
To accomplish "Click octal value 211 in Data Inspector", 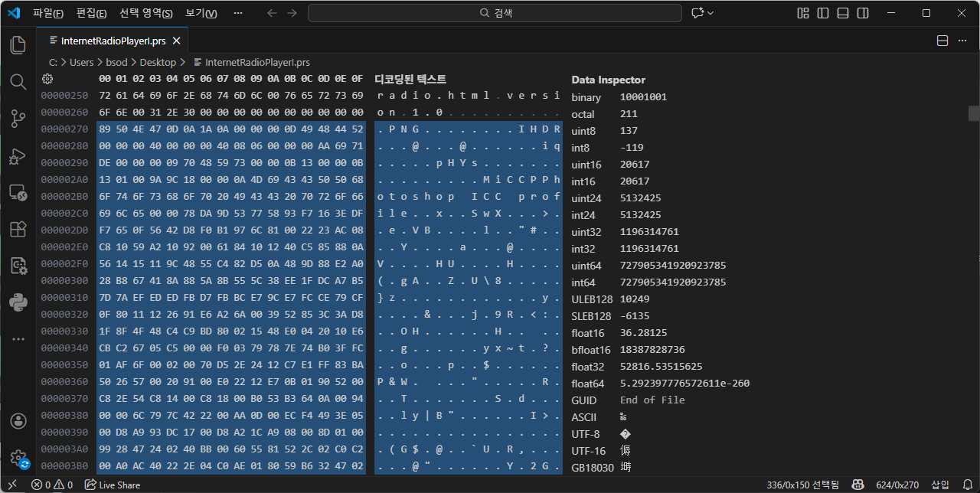I will [629, 114].
